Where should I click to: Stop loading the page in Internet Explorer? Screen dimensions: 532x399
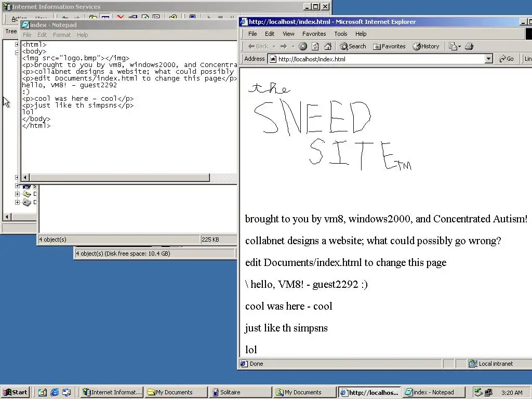tap(303, 46)
